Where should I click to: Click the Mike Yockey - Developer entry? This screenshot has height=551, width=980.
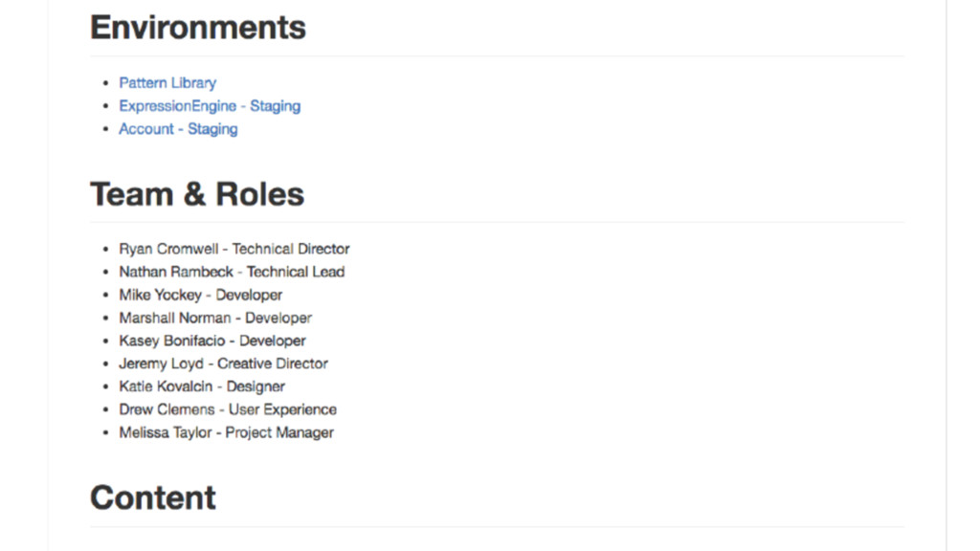tap(201, 295)
